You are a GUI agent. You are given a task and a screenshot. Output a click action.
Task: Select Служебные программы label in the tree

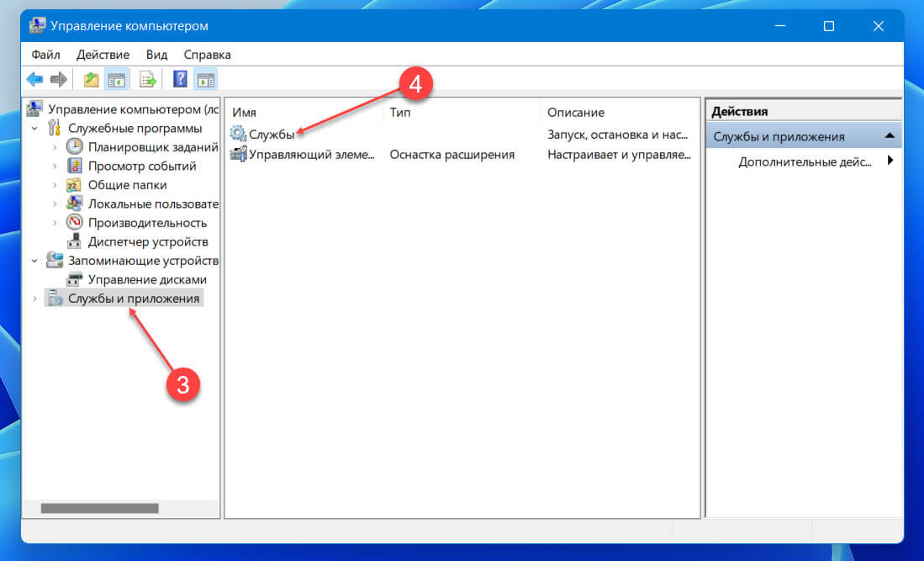(135, 128)
